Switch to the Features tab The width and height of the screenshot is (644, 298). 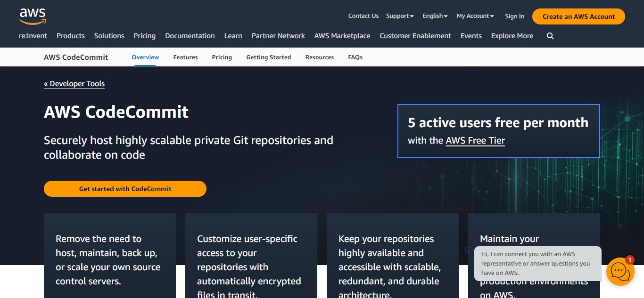click(185, 57)
